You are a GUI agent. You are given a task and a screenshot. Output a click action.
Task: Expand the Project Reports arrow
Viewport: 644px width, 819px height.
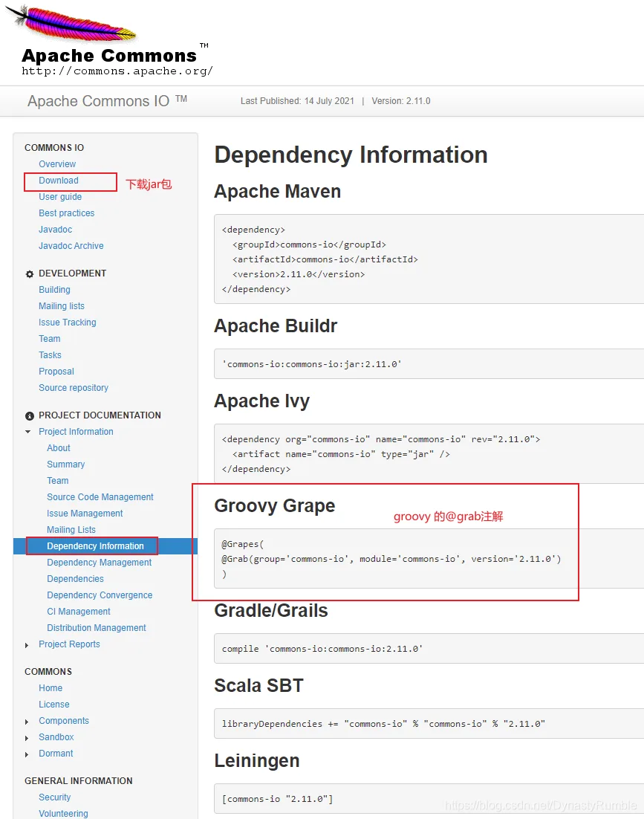(27, 646)
